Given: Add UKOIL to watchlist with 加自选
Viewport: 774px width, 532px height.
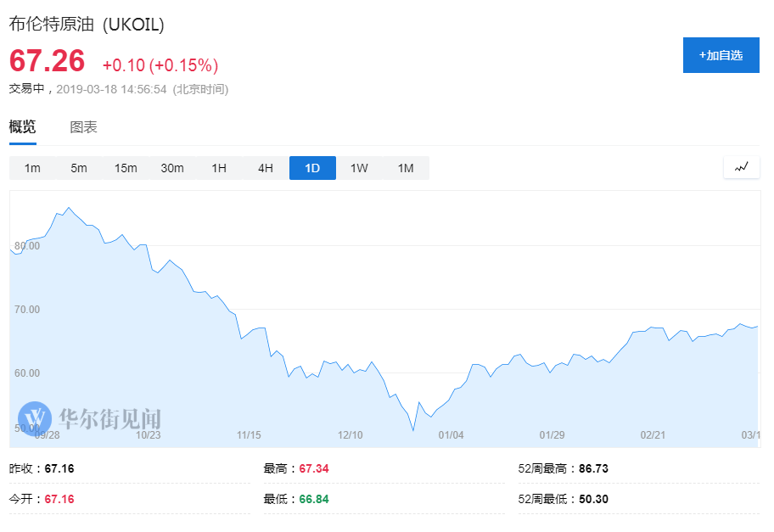Looking at the screenshot, I should click(721, 55).
